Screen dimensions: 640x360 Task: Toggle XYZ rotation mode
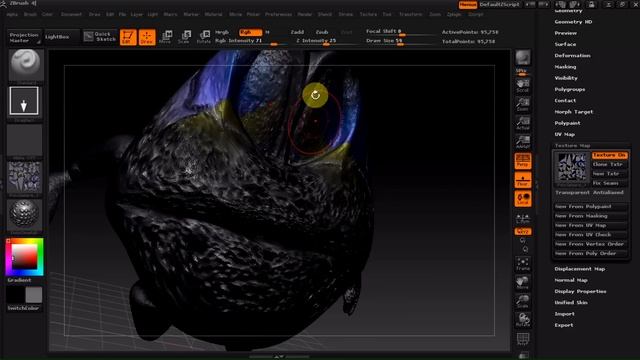[522, 231]
